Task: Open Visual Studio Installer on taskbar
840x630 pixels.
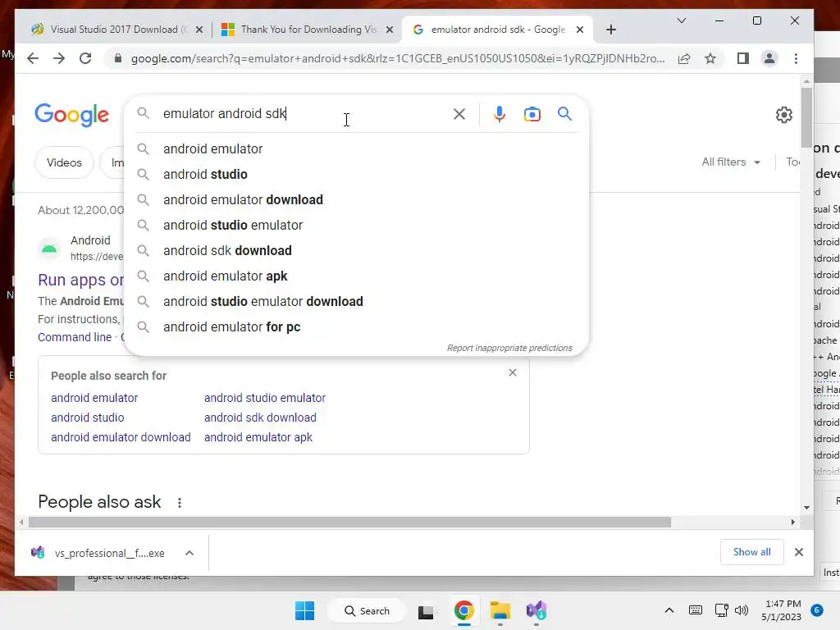Action: [x=536, y=610]
